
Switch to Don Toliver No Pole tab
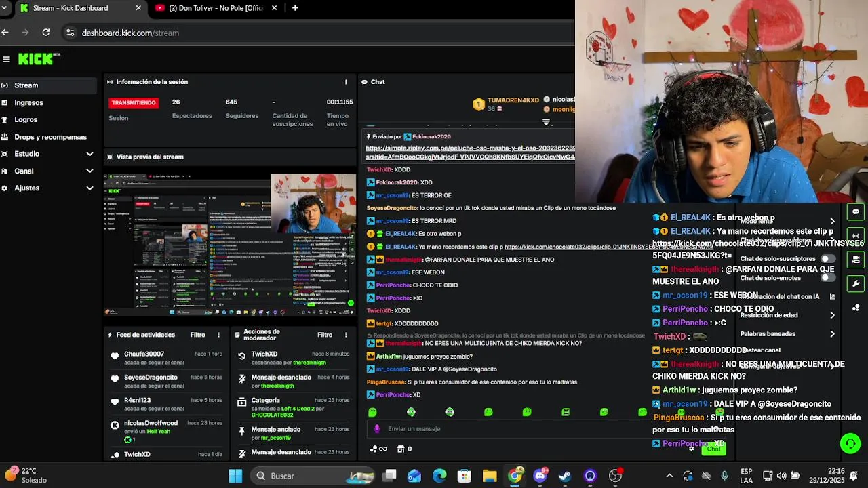tap(216, 8)
